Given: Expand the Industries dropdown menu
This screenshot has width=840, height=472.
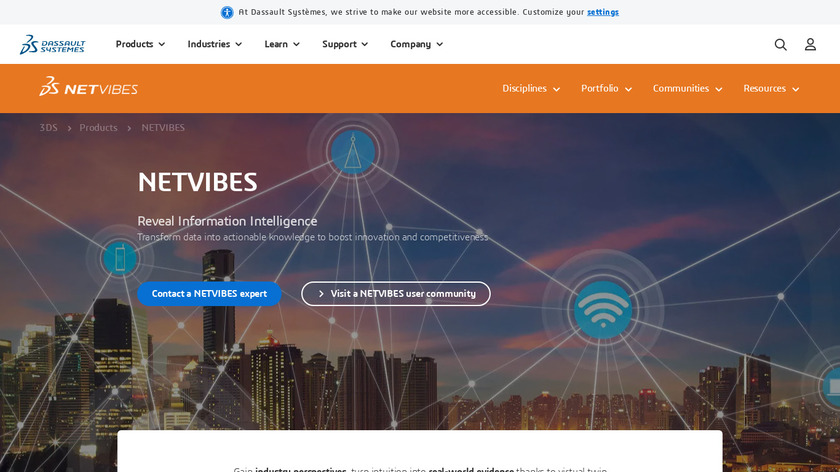Looking at the screenshot, I should point(215,44).
